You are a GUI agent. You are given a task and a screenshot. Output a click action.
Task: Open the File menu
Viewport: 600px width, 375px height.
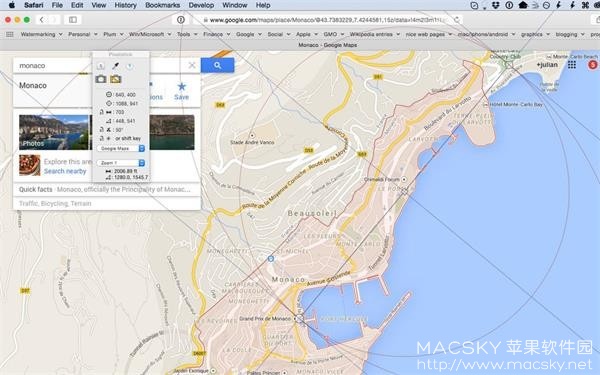click(57, 5)
